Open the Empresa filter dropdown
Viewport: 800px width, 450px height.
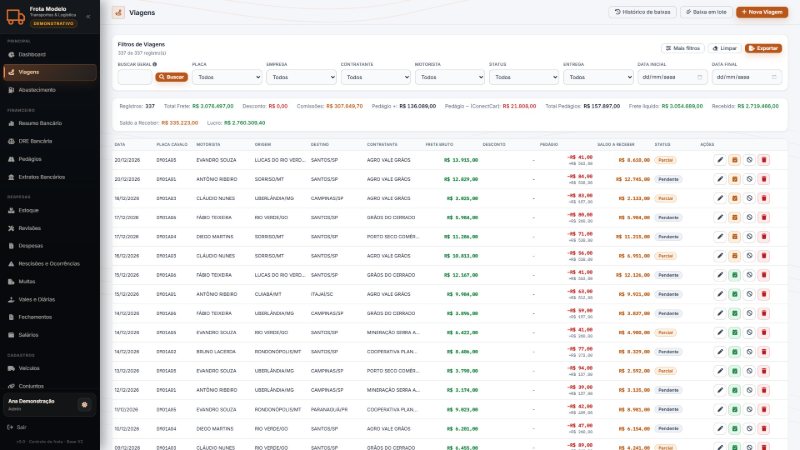301,77
